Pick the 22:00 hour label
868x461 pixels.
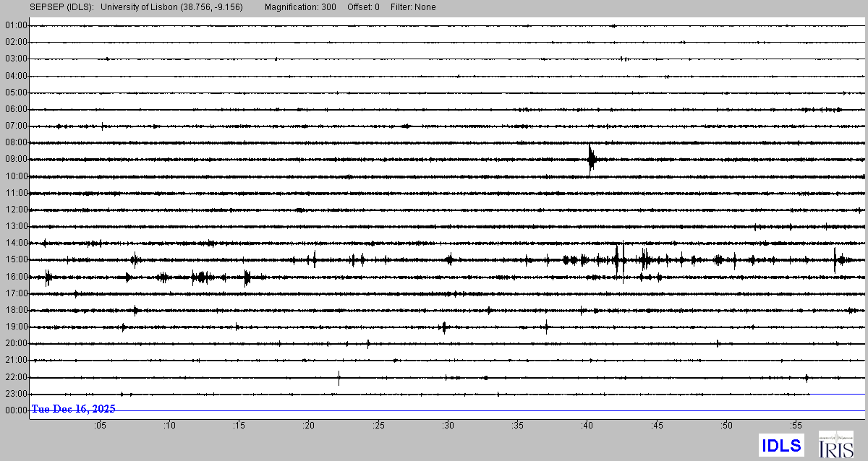(15, 377)
